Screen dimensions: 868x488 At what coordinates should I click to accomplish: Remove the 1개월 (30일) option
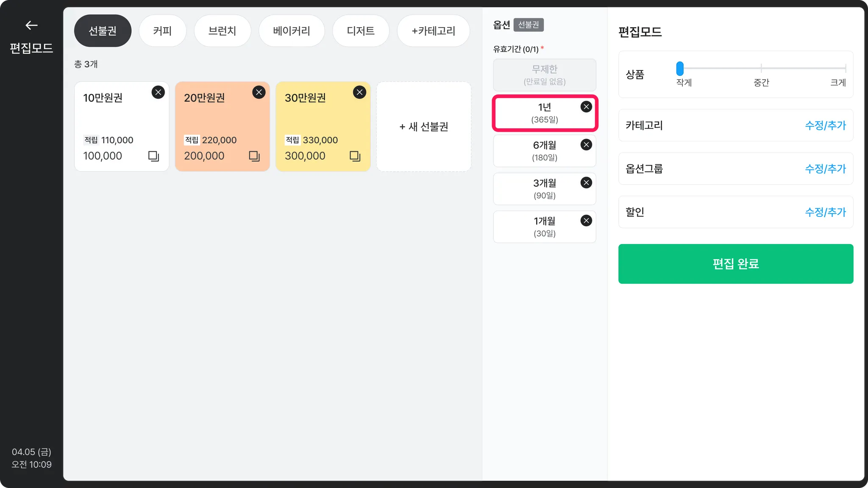pyautogui.click(x=586, y=221)
